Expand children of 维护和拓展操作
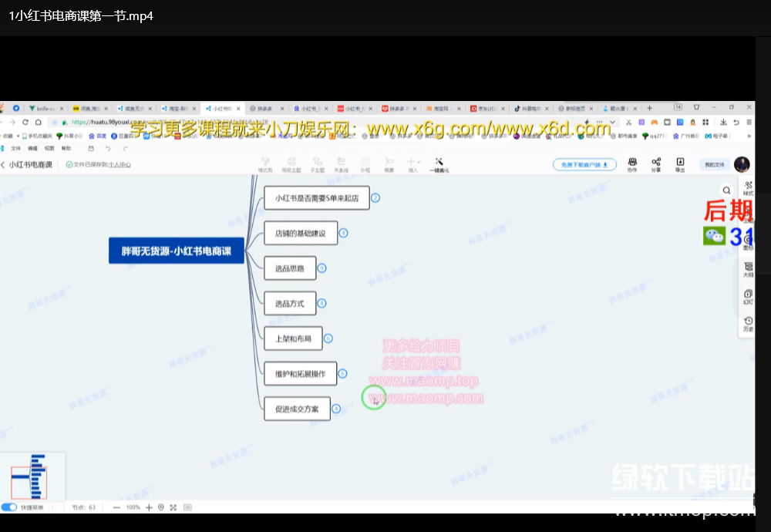771x532 pixels. click(343, 374)
